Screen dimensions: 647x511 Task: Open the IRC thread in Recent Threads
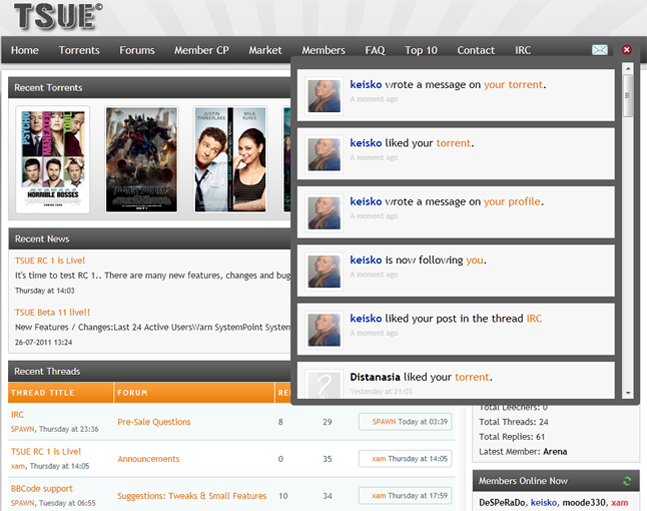tap(17, 415)
